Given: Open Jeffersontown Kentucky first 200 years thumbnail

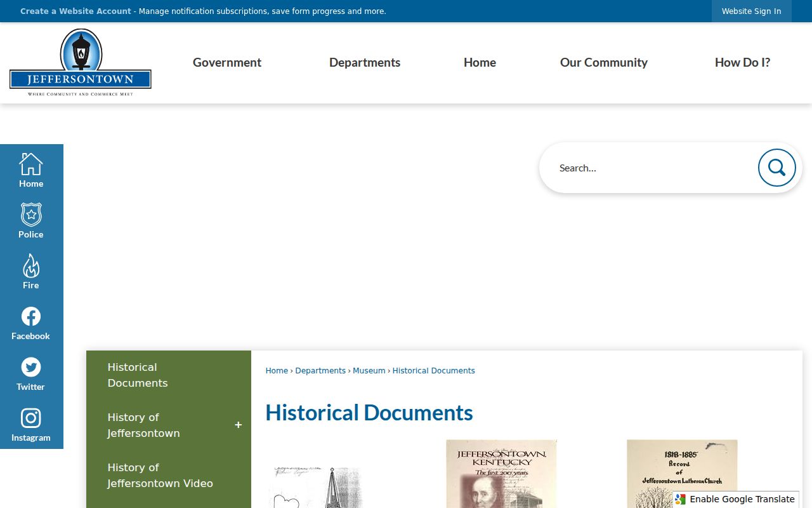Looking at the screenshot, I should [501, 474].
